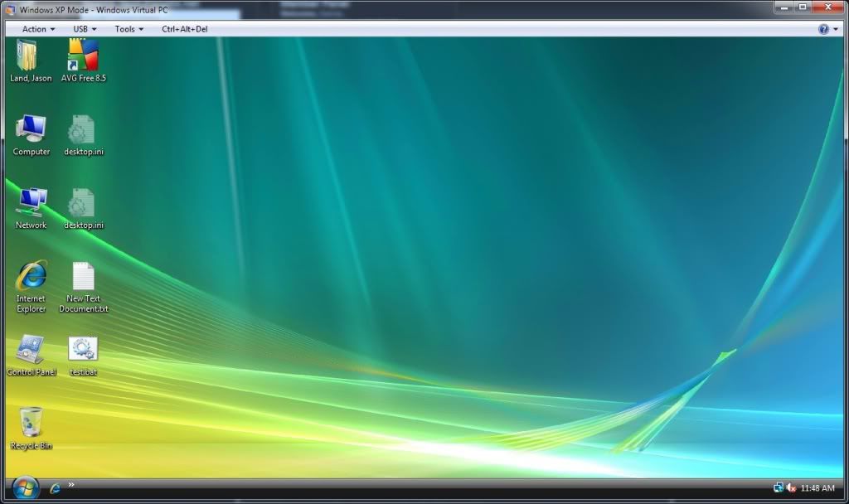This screenshot has height=504, width=849.
Task: Expand the quick launch overflow chevron
Action: [x=71, y=484]
